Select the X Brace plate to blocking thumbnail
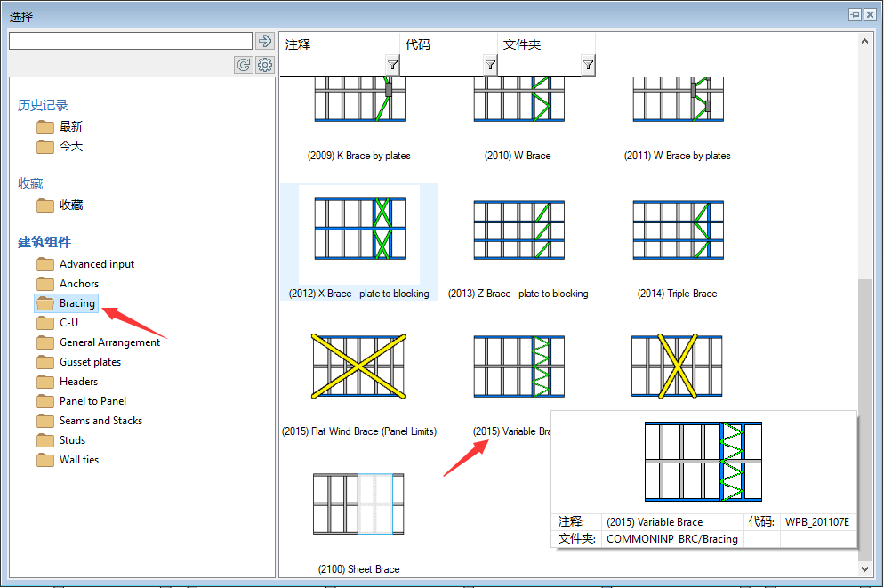This screenshot has width=884, height=588. tap(359, 229)
